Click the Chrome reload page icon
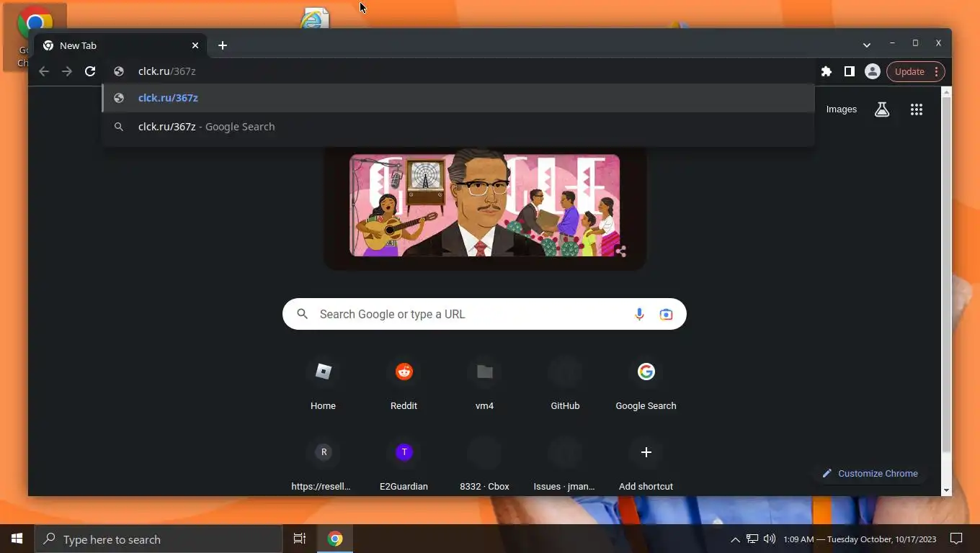This screenshot has width=980, height=553. pos(90,71)
